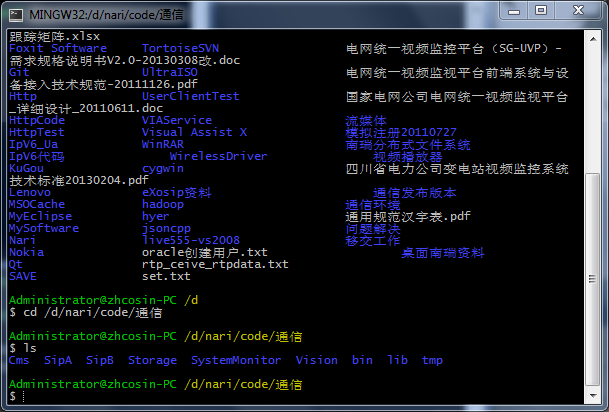Click the 'oracle创建用户.txt' file name
This screenshot has height=412, width=609.
pyautogui.click(x=205, y=252)
